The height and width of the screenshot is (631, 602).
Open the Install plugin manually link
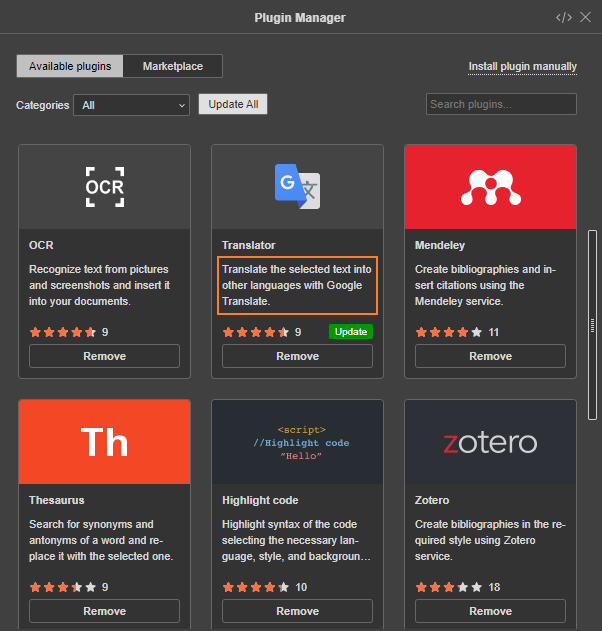pyautogui.click(x=522, y=66)
